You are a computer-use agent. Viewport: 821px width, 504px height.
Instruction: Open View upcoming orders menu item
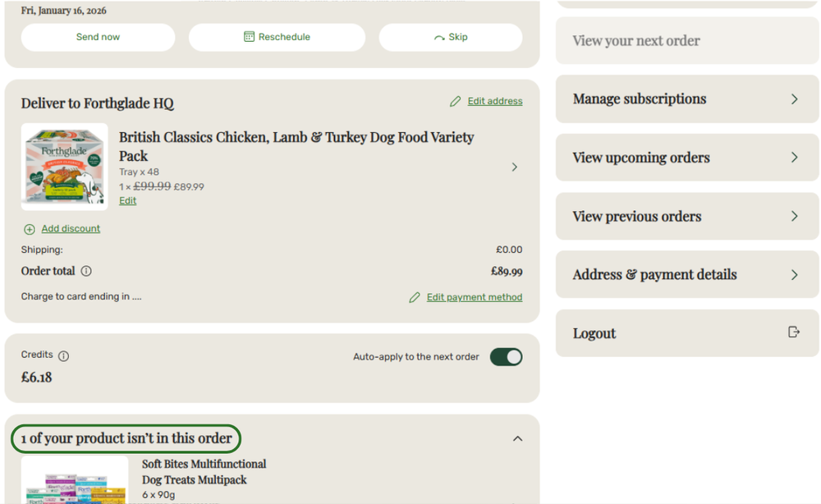(x=687, y=158)
